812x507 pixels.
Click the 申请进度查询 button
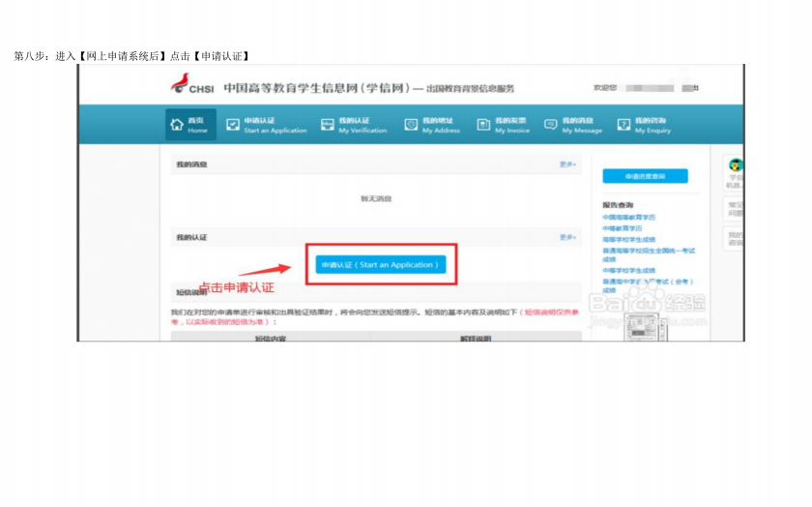pyautogui.click(x=645, y=176)
